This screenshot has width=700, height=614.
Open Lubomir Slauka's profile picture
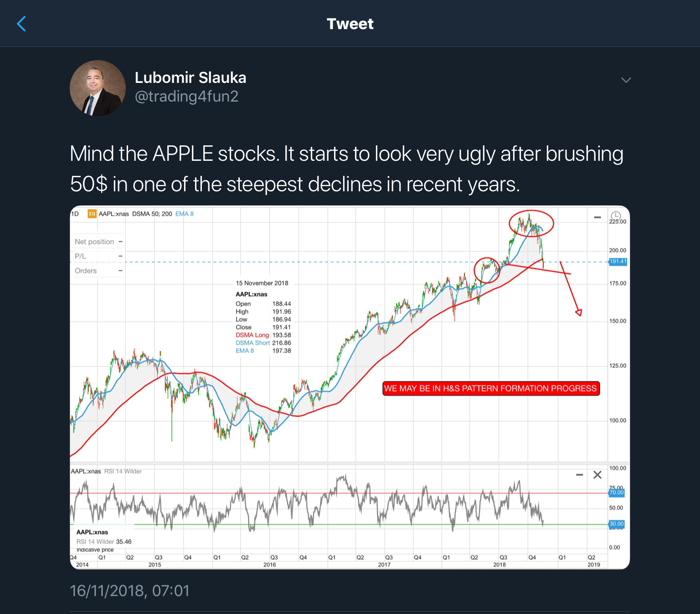pyautogui.click(x=98, y=88)
